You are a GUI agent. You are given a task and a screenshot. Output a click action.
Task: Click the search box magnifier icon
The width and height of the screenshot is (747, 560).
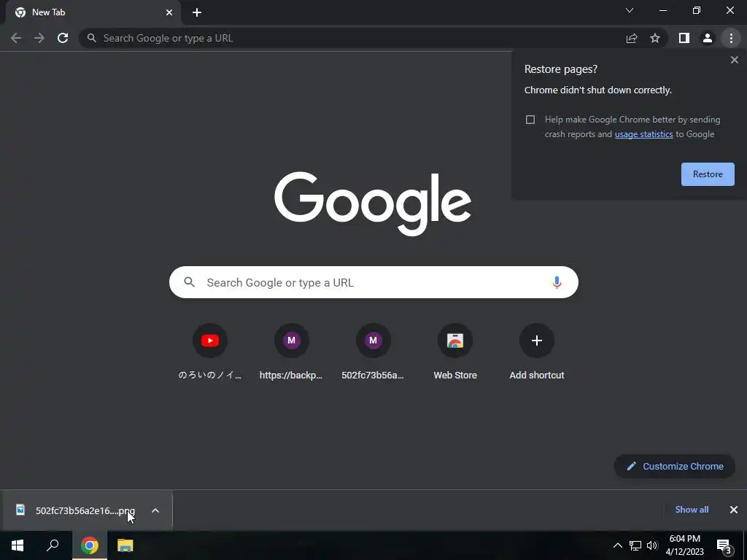coord(189,282)
